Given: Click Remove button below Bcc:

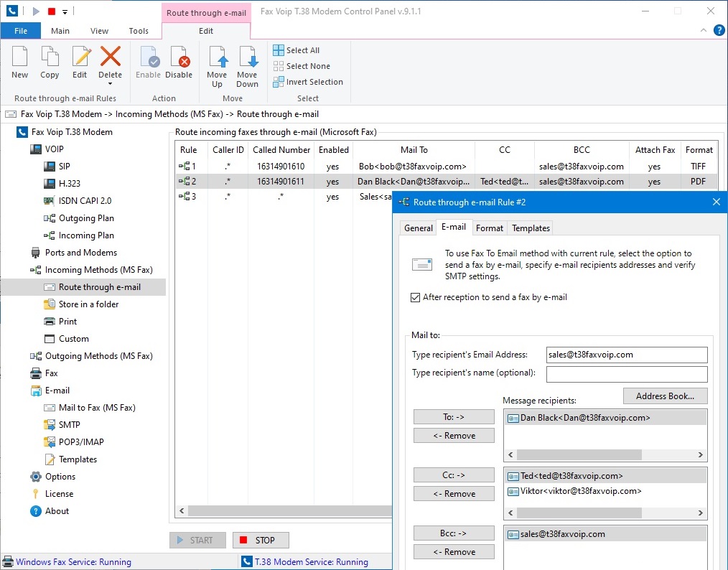Looking at the screenshot, I should [x=454, y=552].
